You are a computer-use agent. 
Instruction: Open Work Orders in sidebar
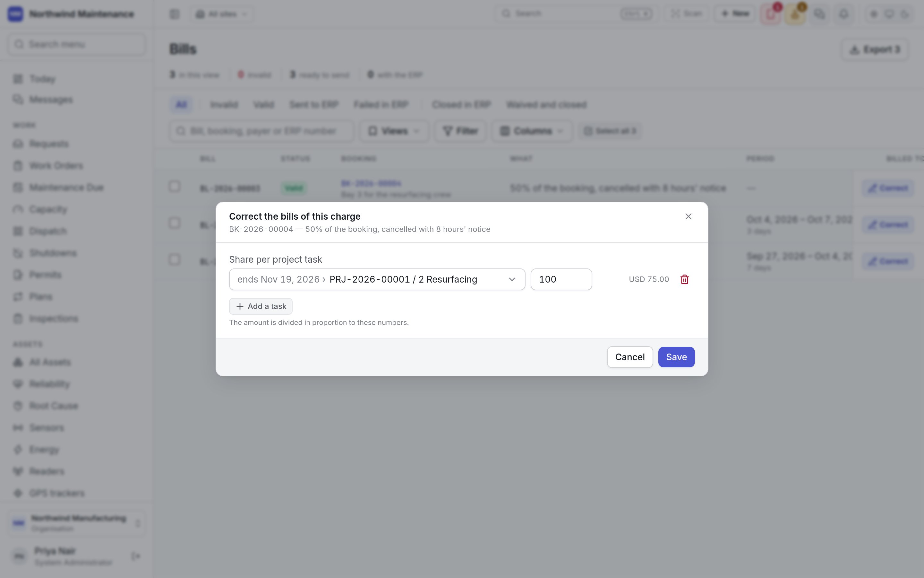(x=76, y=165)
